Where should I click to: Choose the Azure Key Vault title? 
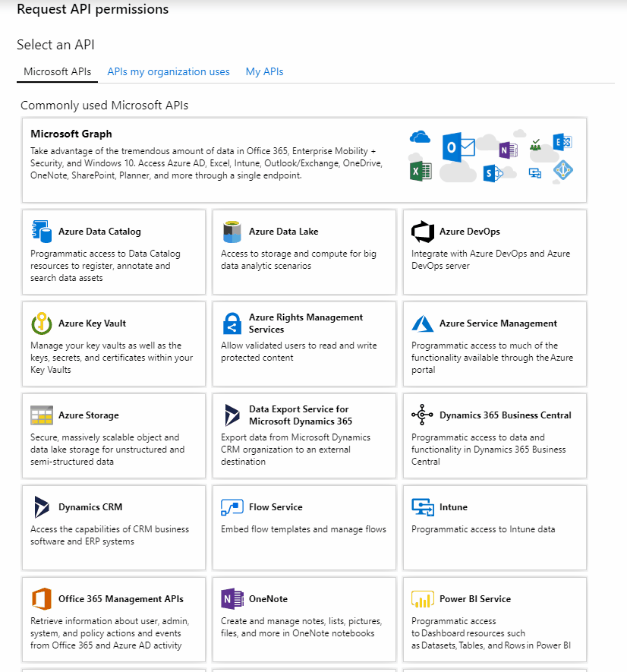(92, 323)
